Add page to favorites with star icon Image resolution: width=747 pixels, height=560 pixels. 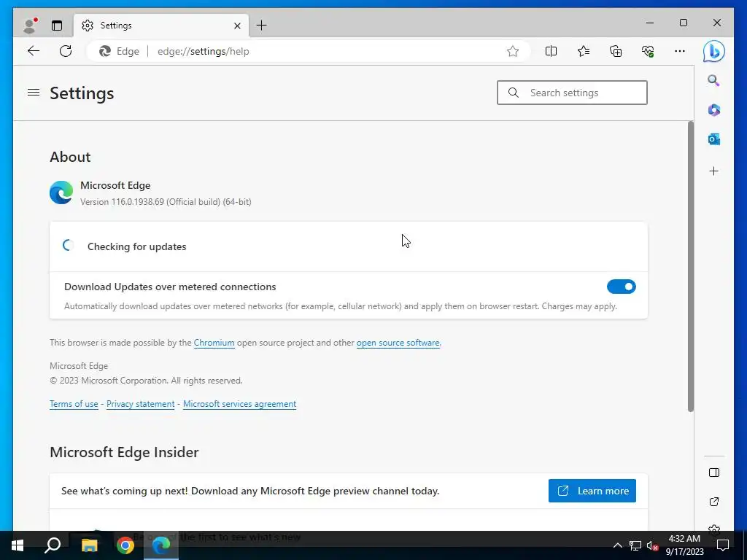click(513, 51)
